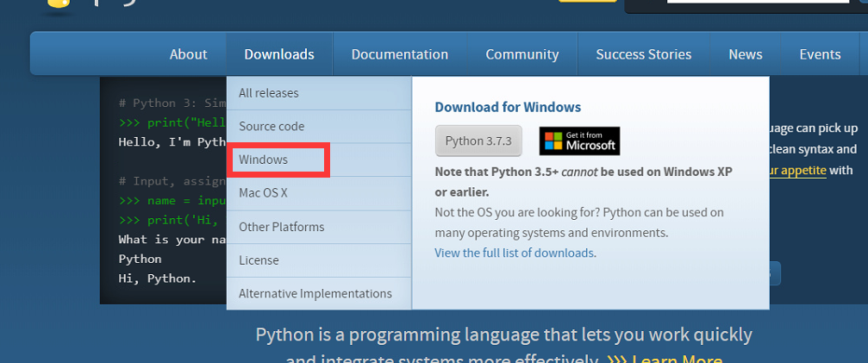Go to Success Stories
Image resolution: width=868 pixels, height=363 pixels.
(643, 54)
